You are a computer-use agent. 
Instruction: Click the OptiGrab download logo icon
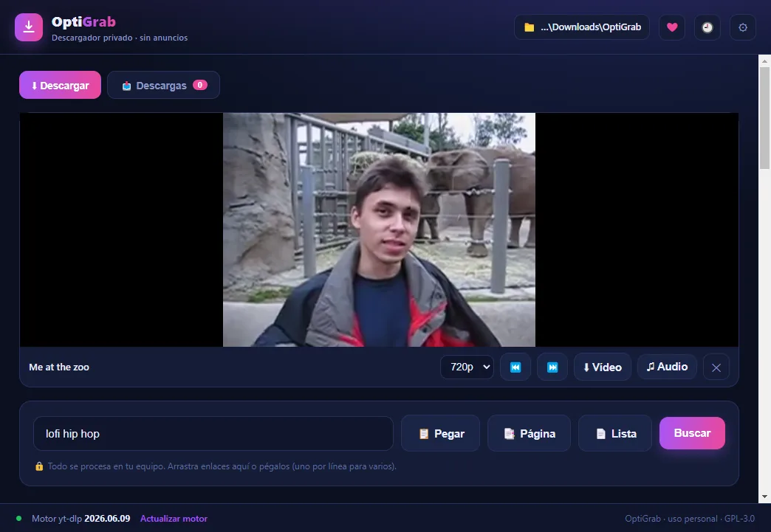[29, 27]
